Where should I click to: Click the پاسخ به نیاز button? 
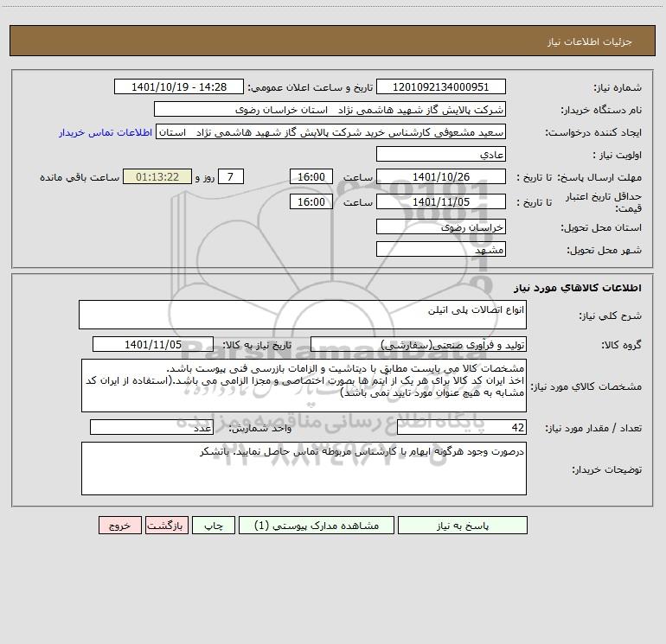click(462, 525)
